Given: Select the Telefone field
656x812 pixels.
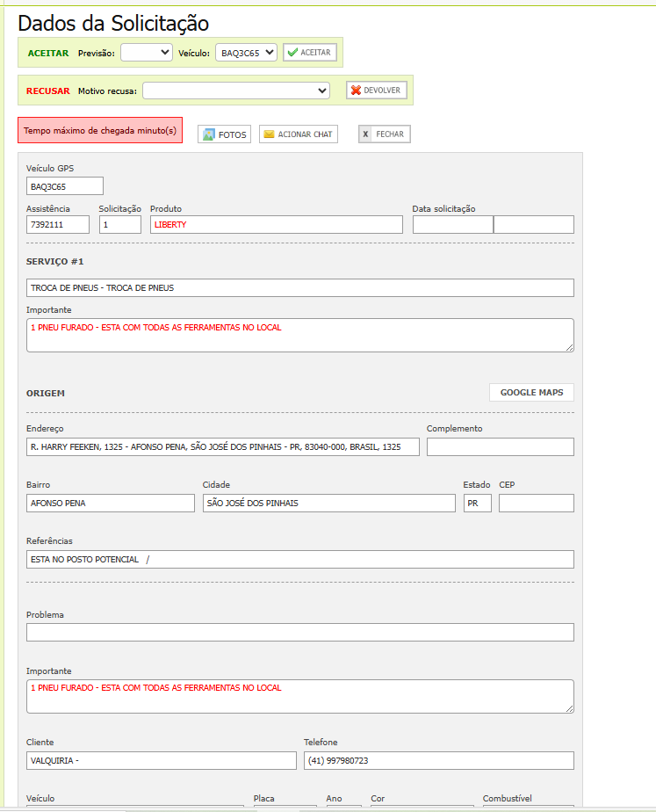Looking at the screenshot, I should coord(438,761).
